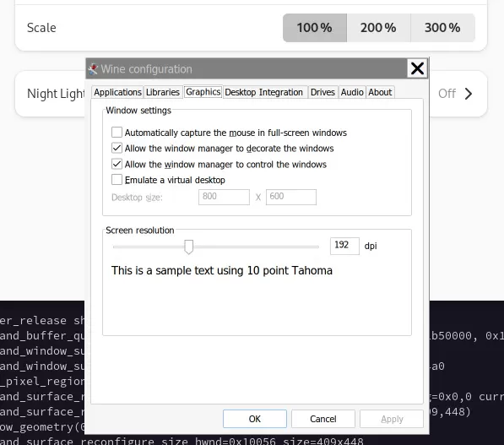Click the Apply button
This screenshot has height=445, width=504.
[x=392, y=419]
